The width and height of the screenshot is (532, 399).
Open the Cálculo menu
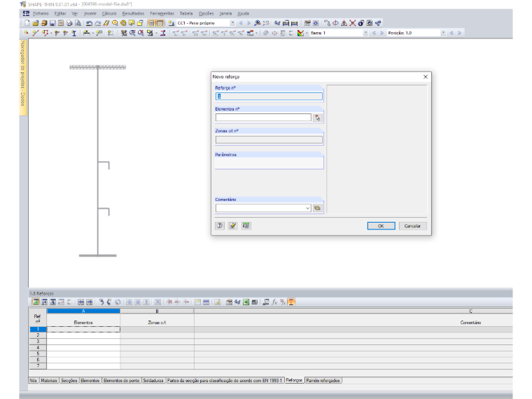tap(109, 13)
